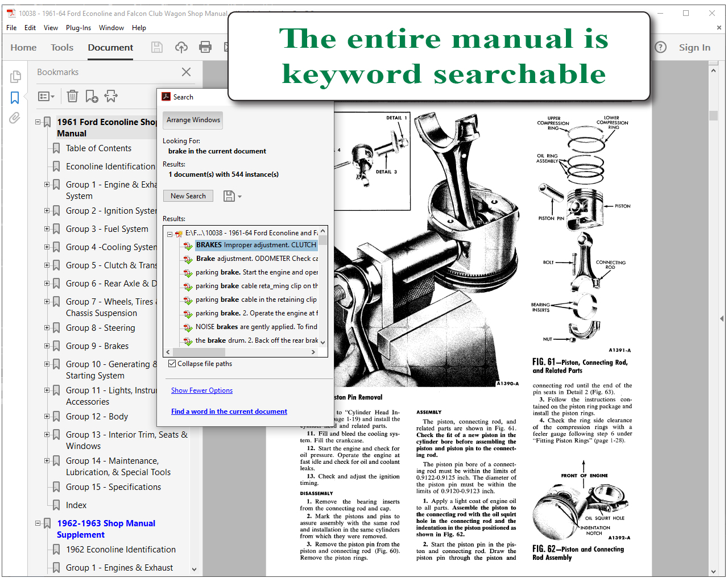The width and height of the screenshot is (728, 582).
Task: Expand Group 4 - Cooling System bookmark
Action: 47,247
